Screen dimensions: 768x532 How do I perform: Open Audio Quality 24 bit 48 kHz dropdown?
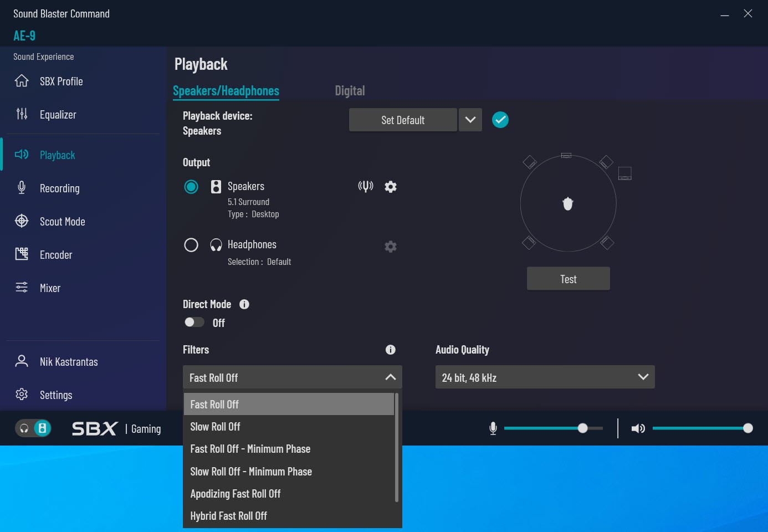click(x=545, y=377)
